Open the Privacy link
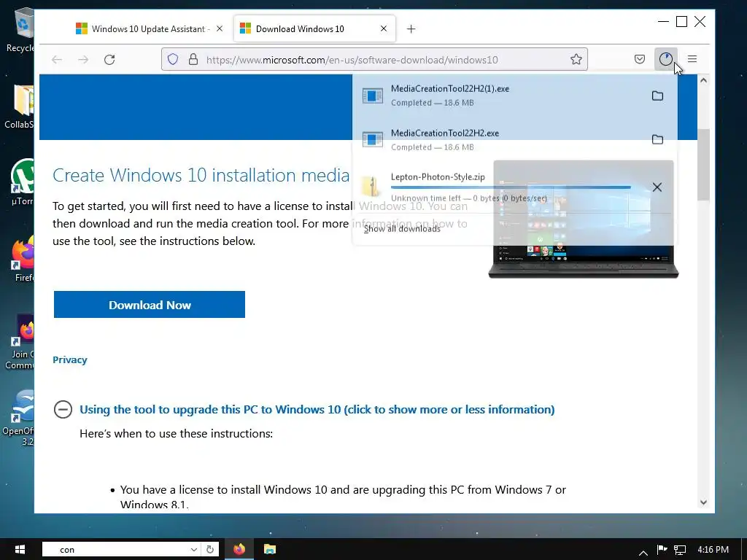This screenshot has width=747, height=560. [x=69, y=360]
